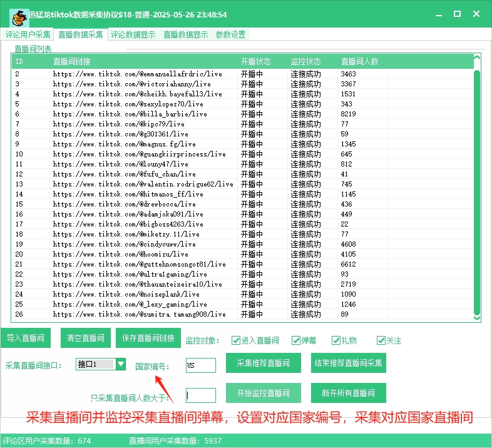Click the @magnus.fg live link

(x=125, y=144)
